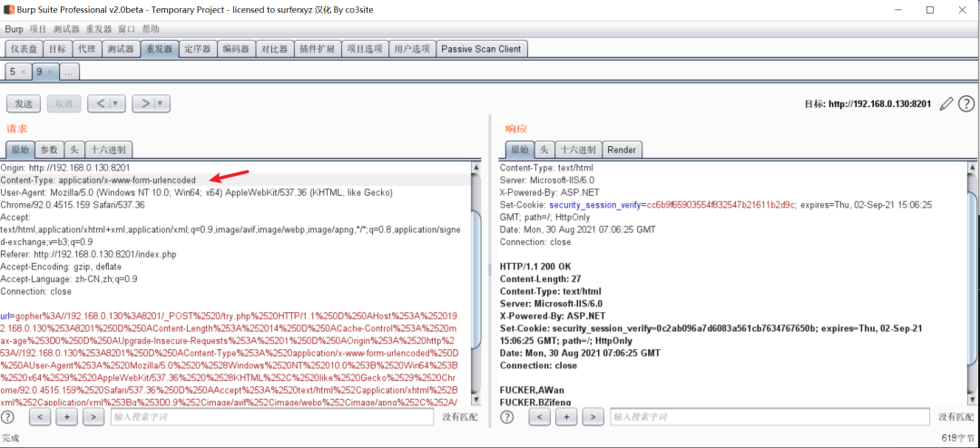Select repeater sub-tab 5
The image size is (980, 448).
[13, 72]
